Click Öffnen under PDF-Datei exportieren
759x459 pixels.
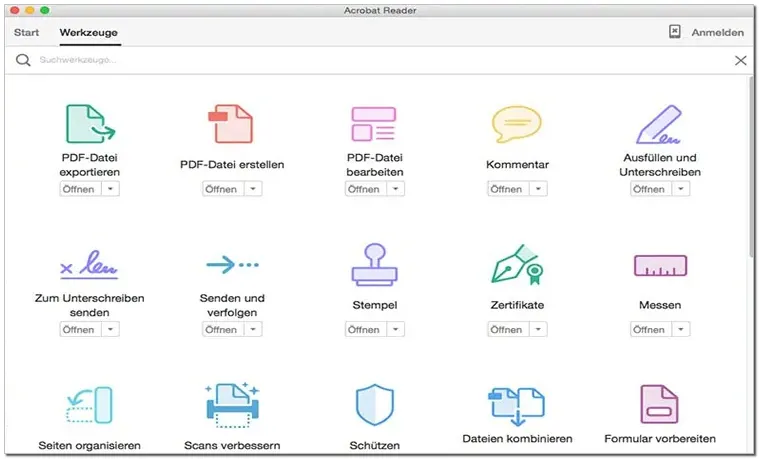point(80,189)
